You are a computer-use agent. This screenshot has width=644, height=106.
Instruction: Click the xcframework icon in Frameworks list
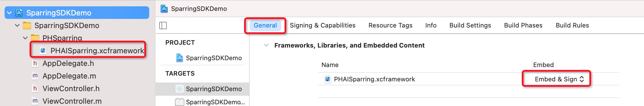click(327, 79)
